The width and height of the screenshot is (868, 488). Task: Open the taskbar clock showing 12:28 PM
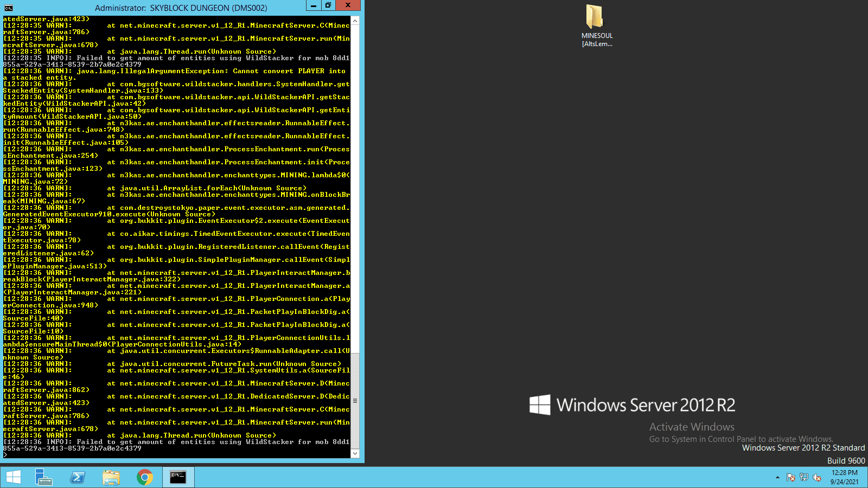pyautogui.click(x=844, y=477)
